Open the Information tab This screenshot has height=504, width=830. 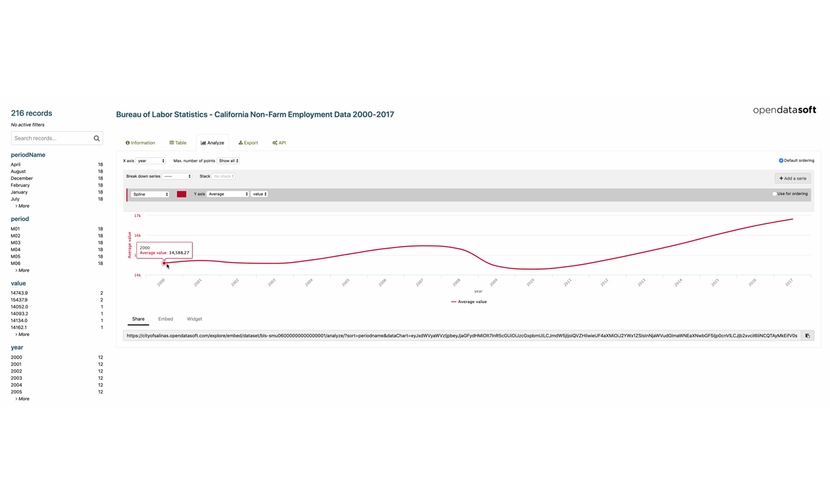tap(140, 143)
